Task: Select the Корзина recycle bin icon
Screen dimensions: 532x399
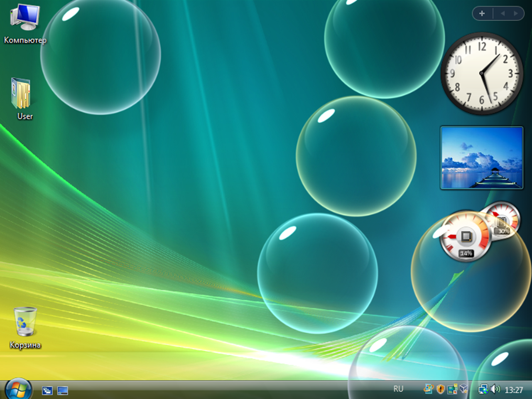Action: pyautogui.click(x=25, y=328)
